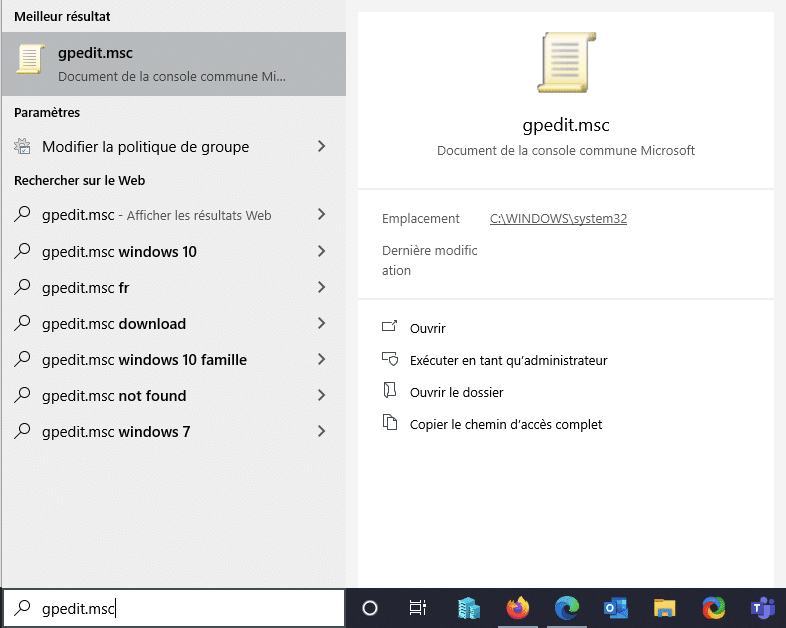This screenshot has width=786, height=628.
Task: Click Copier le chemin d'accès complet
Action: pos(506,424)
